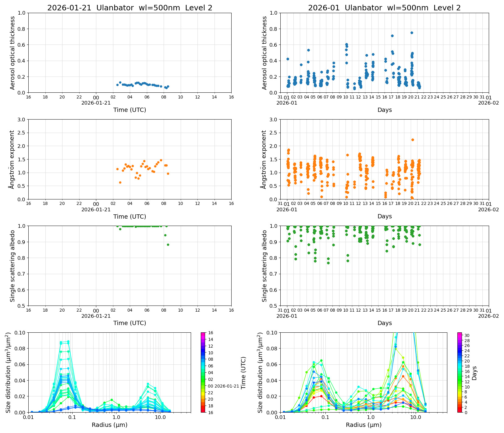Click the Aerosol optical thickness y-axis label, daily plot
This screenshot has height=433, width=504.
pyautogui.click(x=12, y=53)
